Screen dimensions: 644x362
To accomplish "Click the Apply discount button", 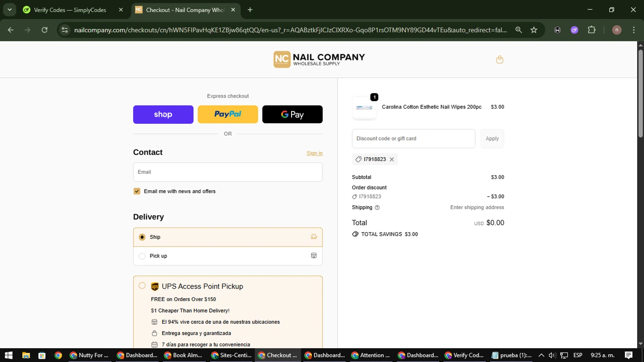I will click(x=492, y=139).
